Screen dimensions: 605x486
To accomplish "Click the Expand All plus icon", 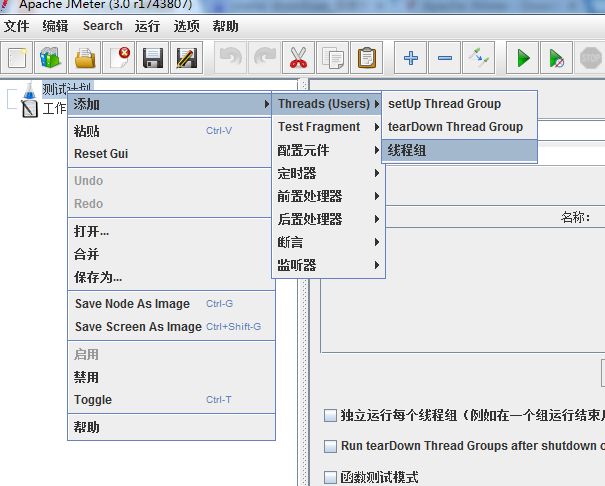I will 411,58.
